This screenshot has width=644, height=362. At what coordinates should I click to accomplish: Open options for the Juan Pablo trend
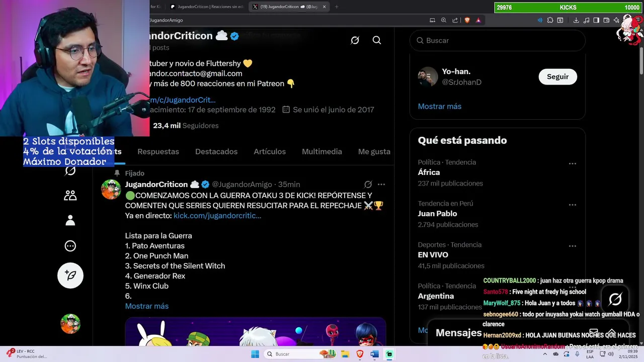572,205
